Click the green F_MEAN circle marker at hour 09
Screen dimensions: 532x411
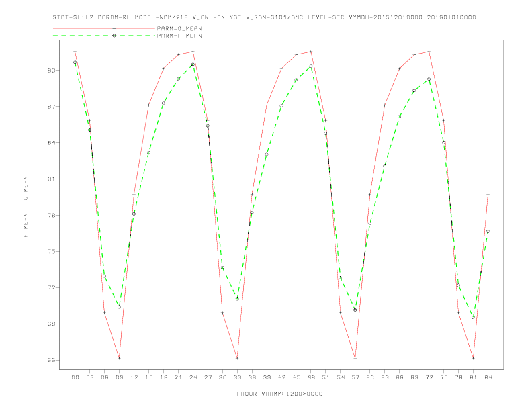pyautogui.click(x=119, y=307)
